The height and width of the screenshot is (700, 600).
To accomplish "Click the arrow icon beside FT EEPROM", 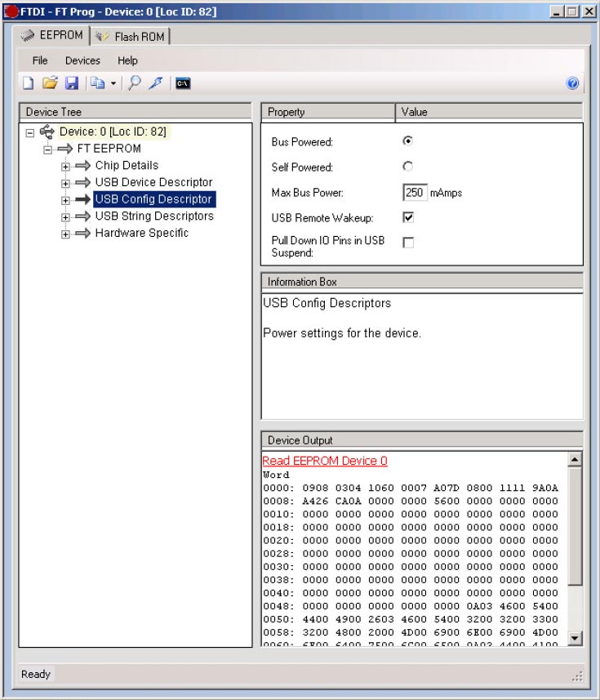I will click(x=65, y=149).
